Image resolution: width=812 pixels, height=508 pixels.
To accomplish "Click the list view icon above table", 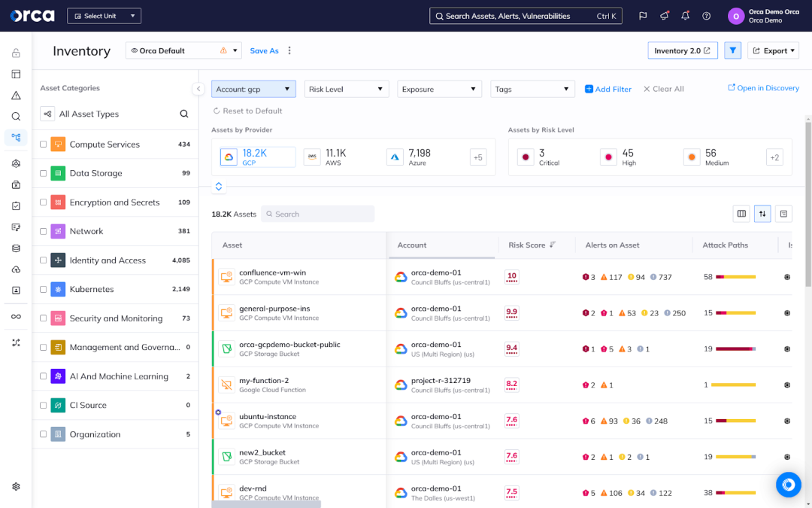I will pyautogui.click(x=783, y=214).
